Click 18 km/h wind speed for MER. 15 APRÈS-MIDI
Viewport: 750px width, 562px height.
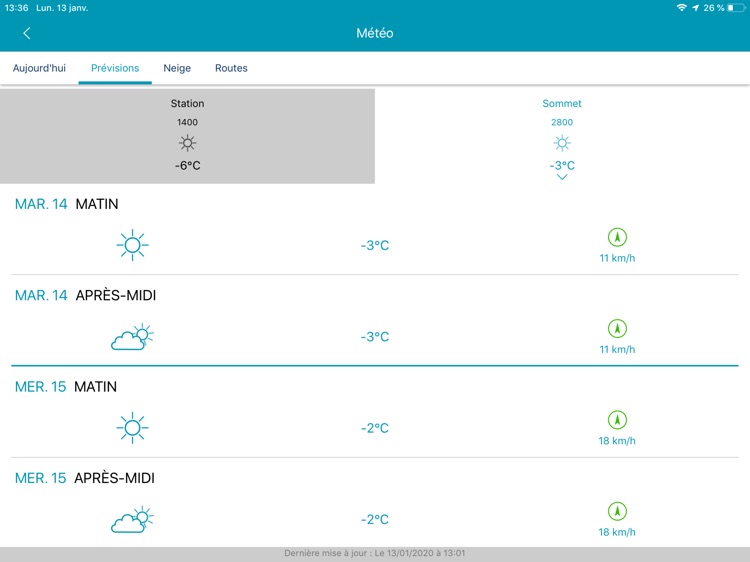pyautogui.click(x=617, y=532)
